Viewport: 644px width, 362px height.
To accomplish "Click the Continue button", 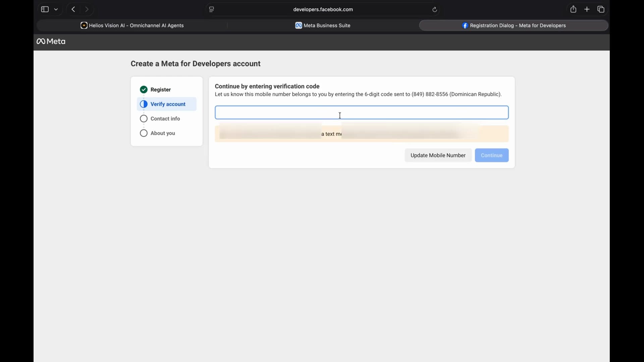I will tap(492, 156).
